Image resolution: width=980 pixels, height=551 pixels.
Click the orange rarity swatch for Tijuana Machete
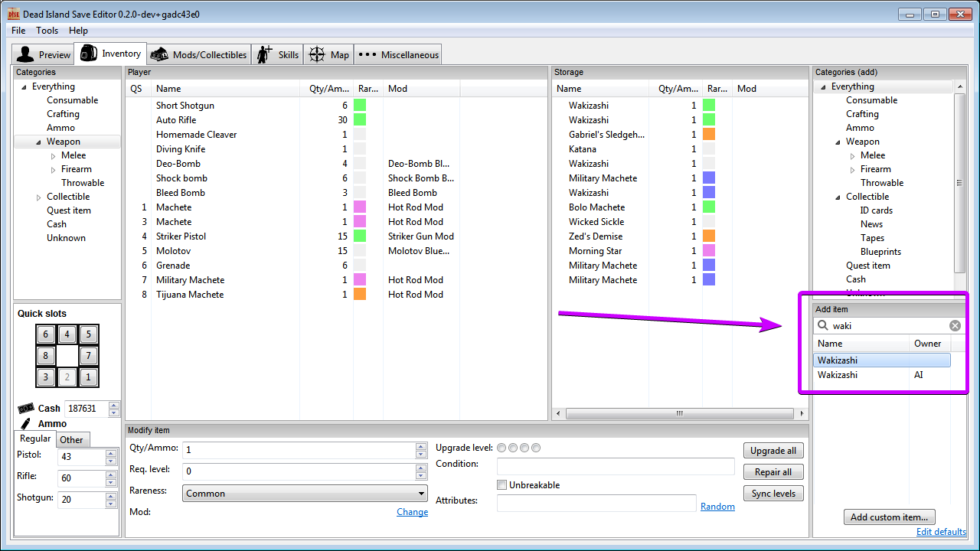360,295
